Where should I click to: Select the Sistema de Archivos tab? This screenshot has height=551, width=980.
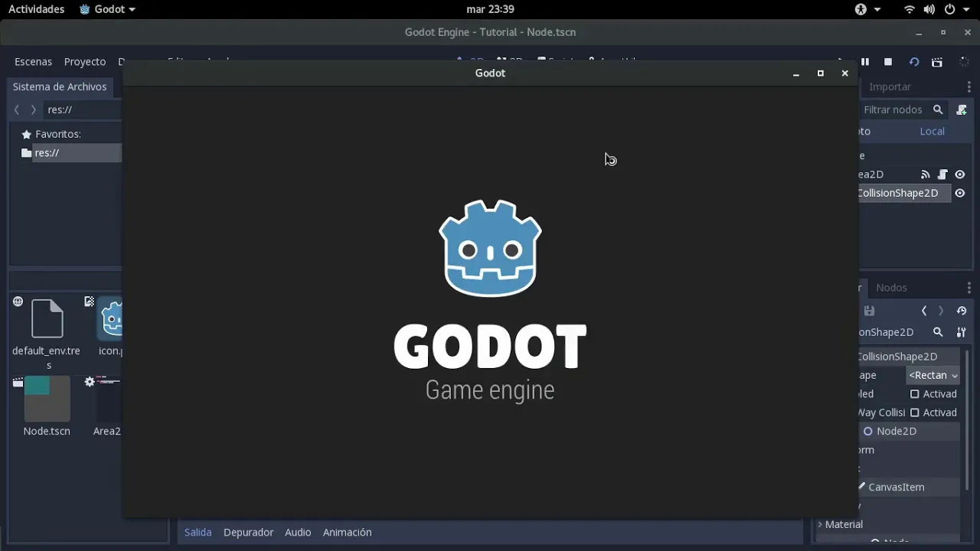click(x=60, y=87)
